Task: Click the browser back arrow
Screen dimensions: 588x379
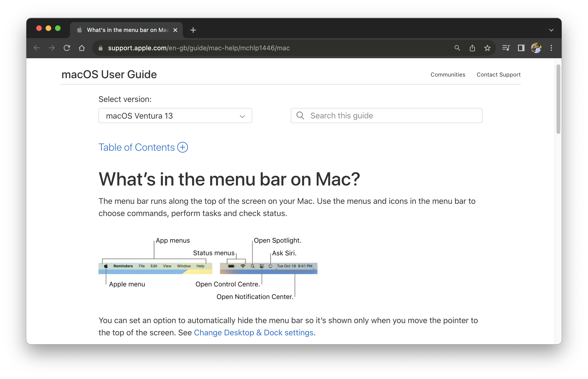Action: coord(37,48)
